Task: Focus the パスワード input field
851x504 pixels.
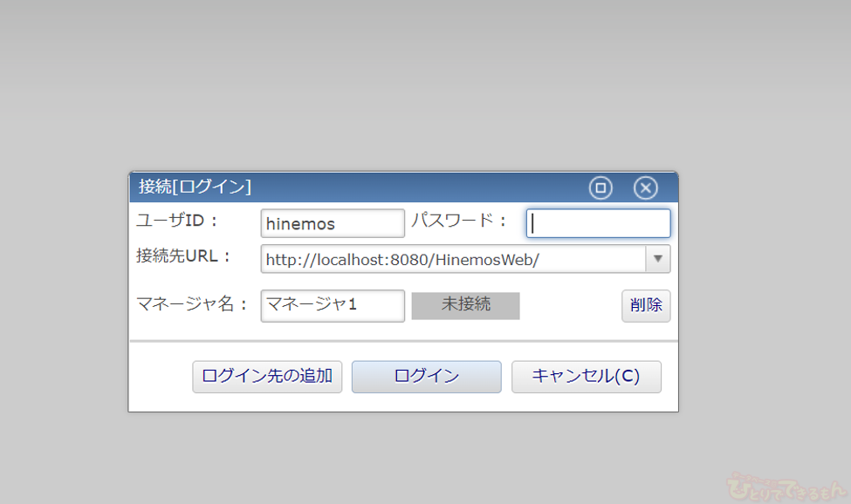Action: point(598,223)
